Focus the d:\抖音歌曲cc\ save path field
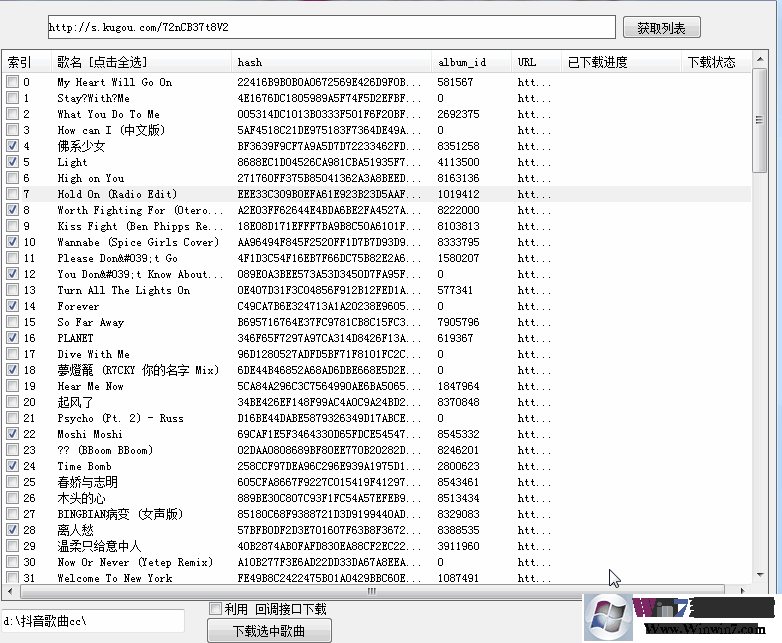 (x=93, y=621)
